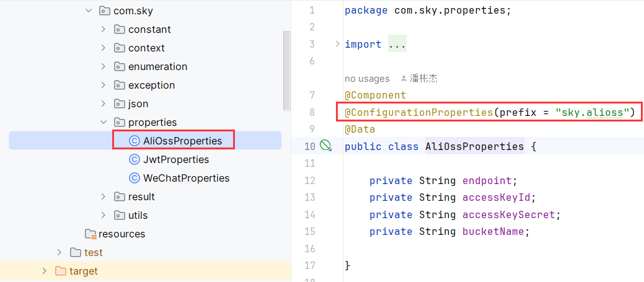
Task: Click the JwtProperties class icon
Action: pos(134,159)
